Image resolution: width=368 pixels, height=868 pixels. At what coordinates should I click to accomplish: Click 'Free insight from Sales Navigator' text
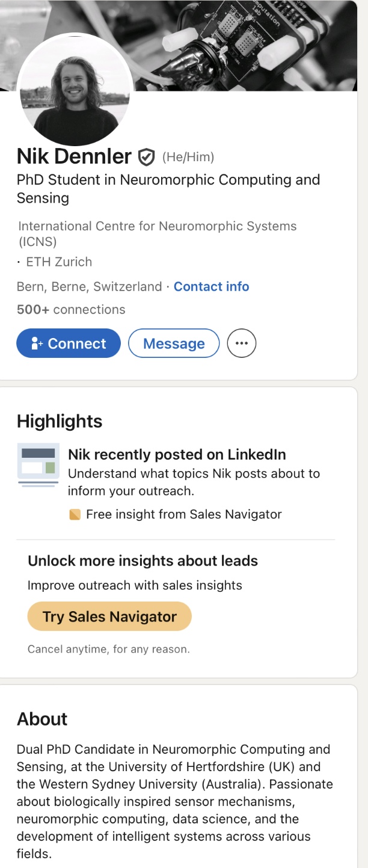184,514
